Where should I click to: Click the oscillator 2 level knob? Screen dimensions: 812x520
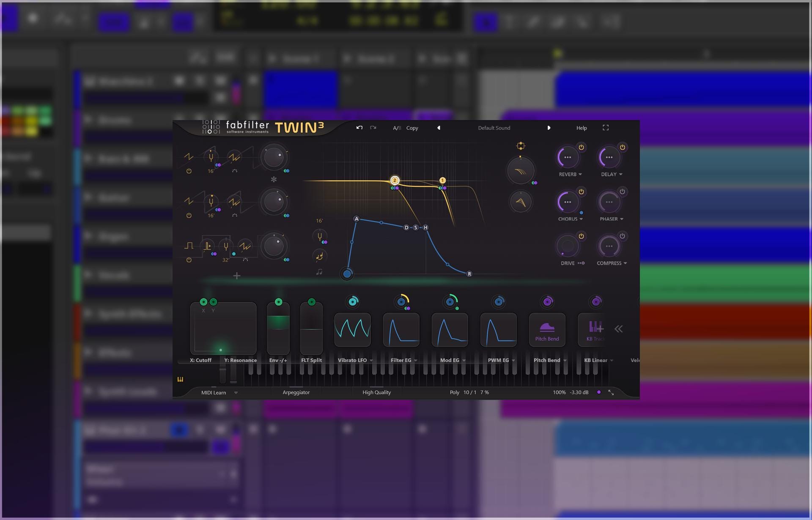click(274, 202)
